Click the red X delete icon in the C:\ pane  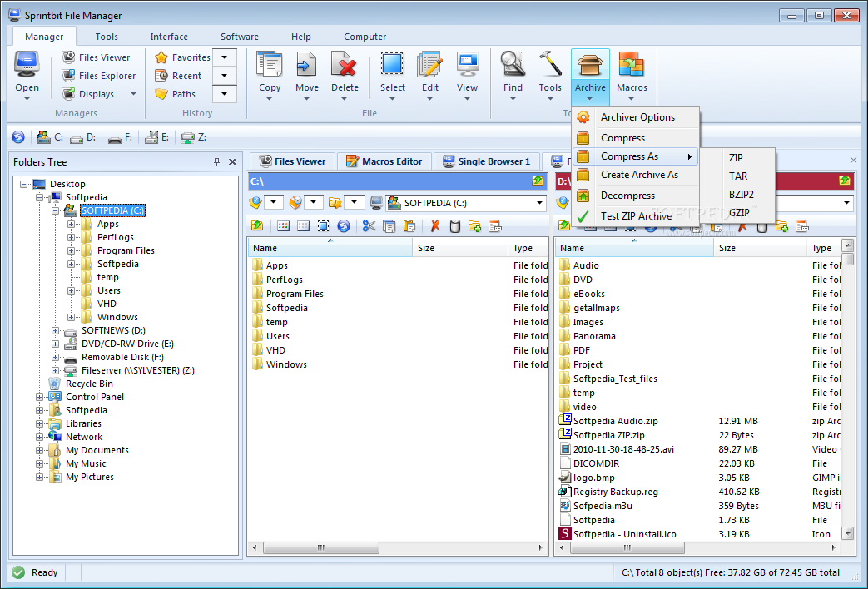pyautogui.click(x=435, y=225)
